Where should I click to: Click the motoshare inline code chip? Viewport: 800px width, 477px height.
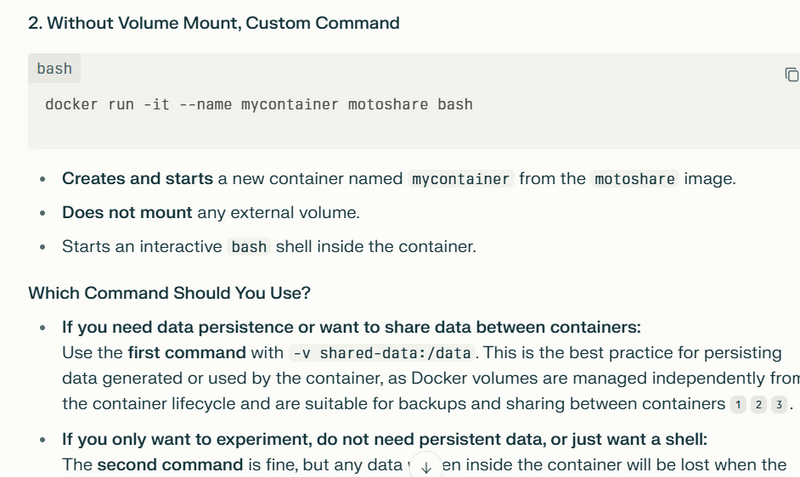[635, 179]
